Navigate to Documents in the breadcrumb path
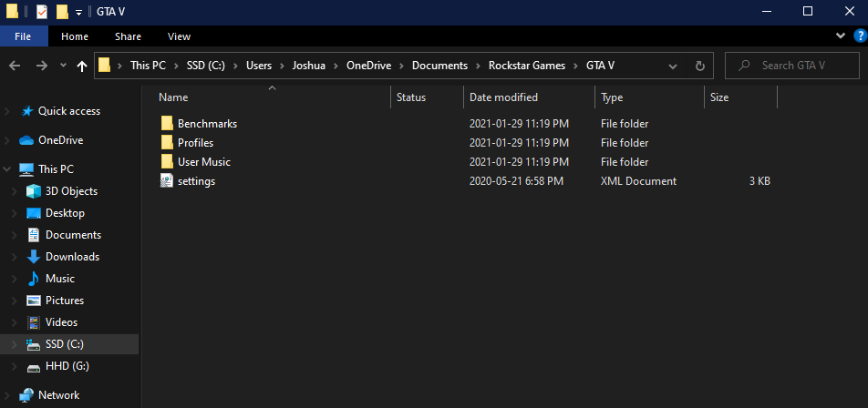868x408 pixels. [439, 66]
